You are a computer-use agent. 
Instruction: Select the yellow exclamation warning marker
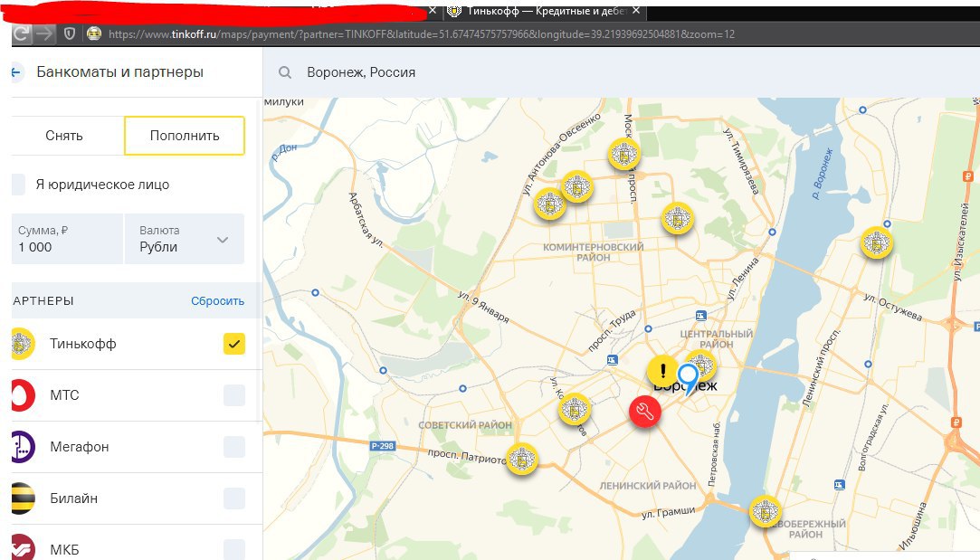coord(662,371)
